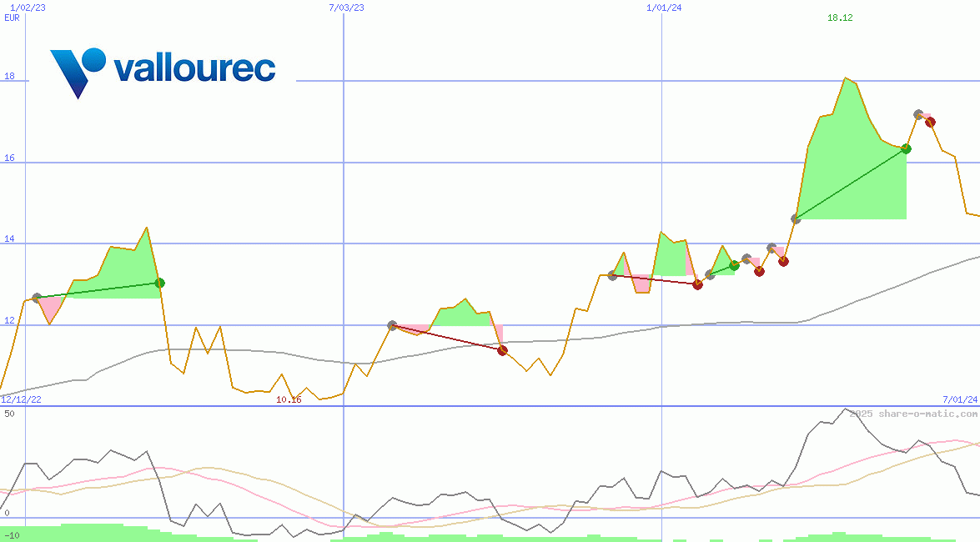
Task: Click the 18 price axis label
Action: coord(10,77)
